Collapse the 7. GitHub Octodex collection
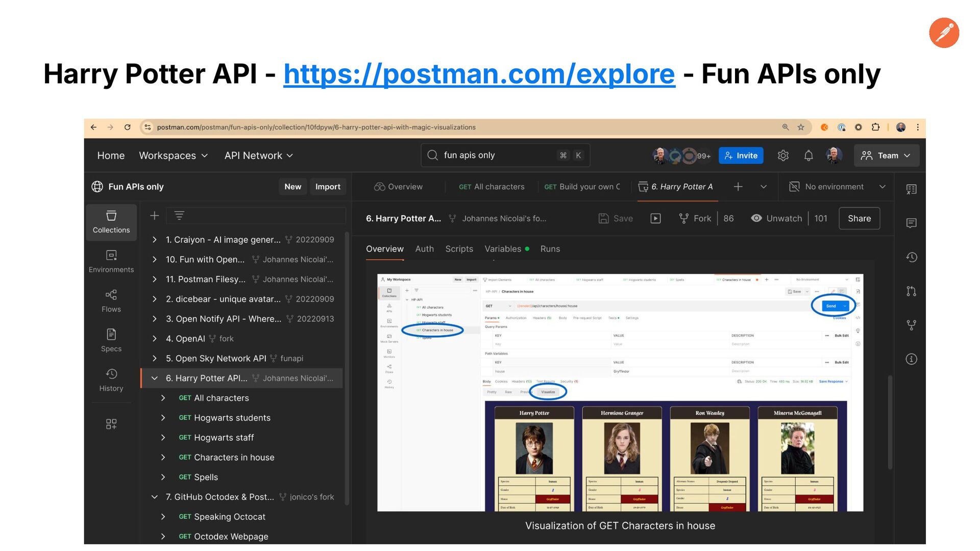This screenshot has width=980, height=551. [155, 497]
